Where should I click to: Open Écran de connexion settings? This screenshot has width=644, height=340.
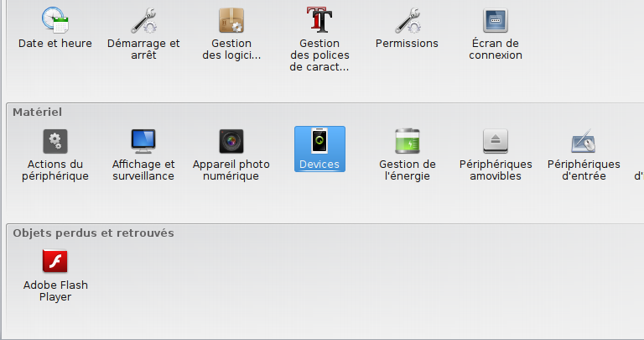tap(496, 20)
